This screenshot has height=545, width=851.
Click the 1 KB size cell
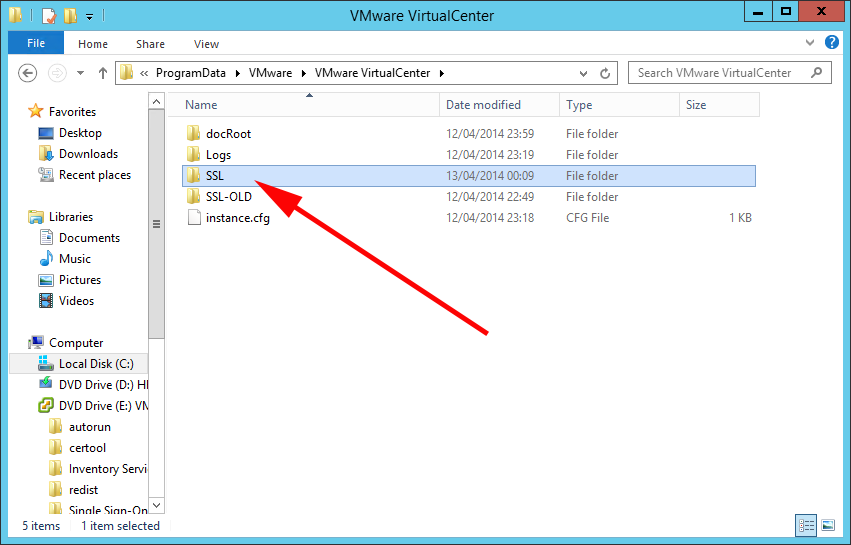point(740,218)
